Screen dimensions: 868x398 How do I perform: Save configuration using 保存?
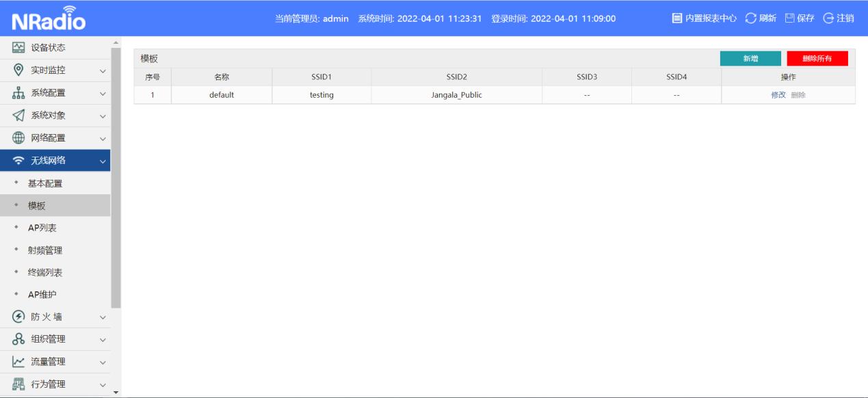[799, 18]
